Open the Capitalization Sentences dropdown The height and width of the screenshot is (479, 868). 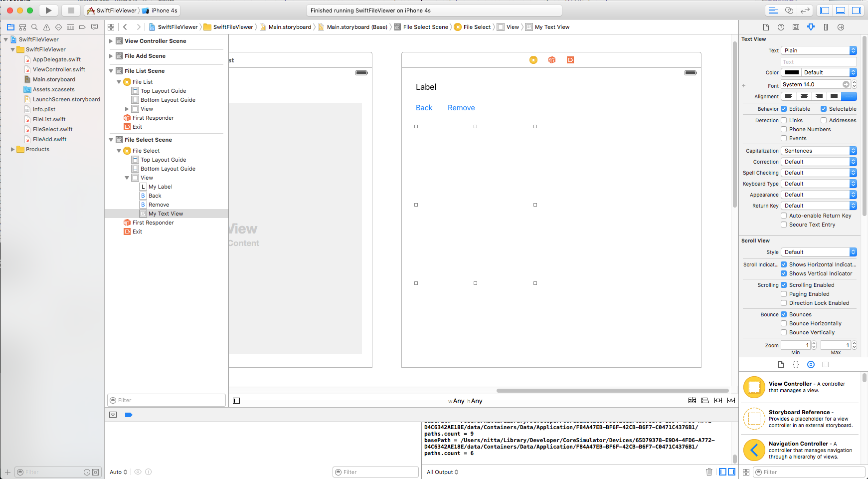[x=818, y=151]
